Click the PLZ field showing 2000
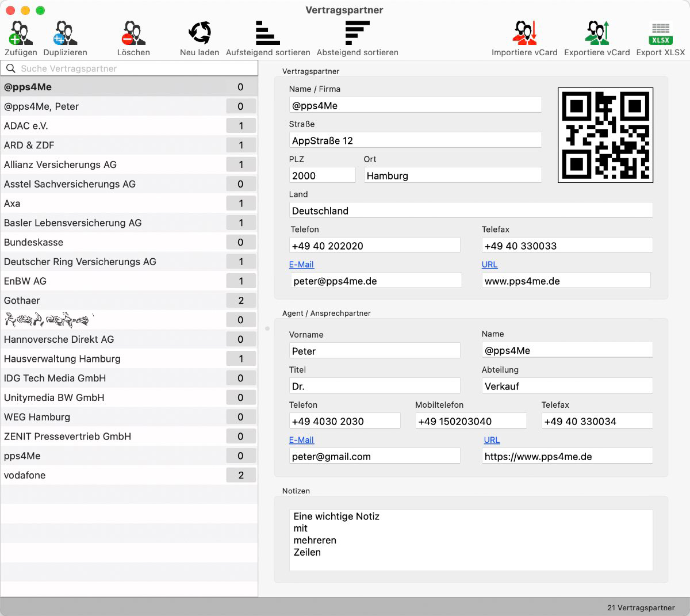The width and height of the screenshot is (690, 616). click(322, 175)
